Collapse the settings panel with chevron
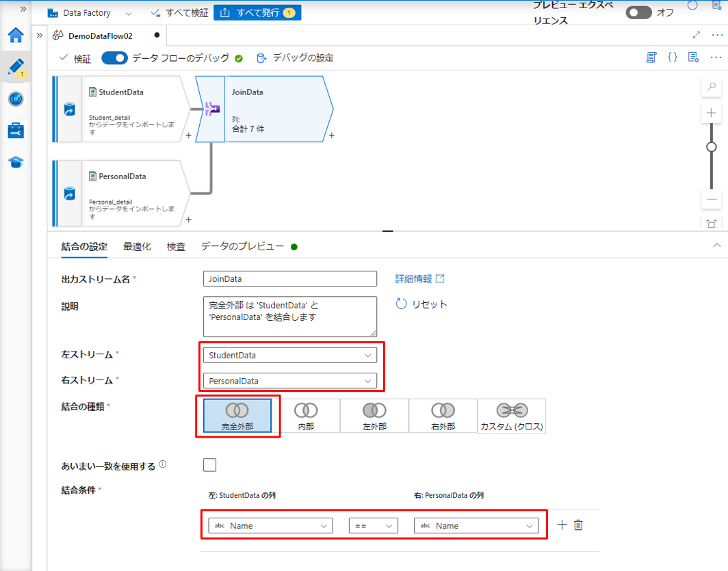Screen dimensions: 728x571 click(717, 245)
